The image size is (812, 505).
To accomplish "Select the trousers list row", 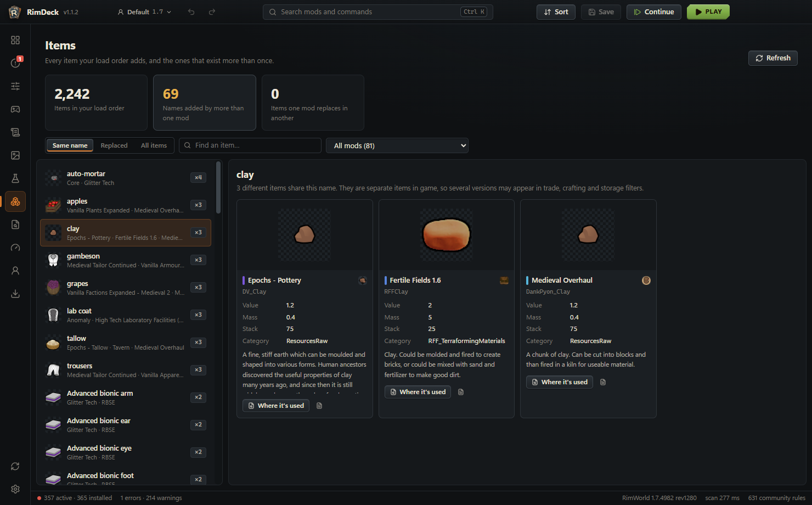I will click(126, 370).
